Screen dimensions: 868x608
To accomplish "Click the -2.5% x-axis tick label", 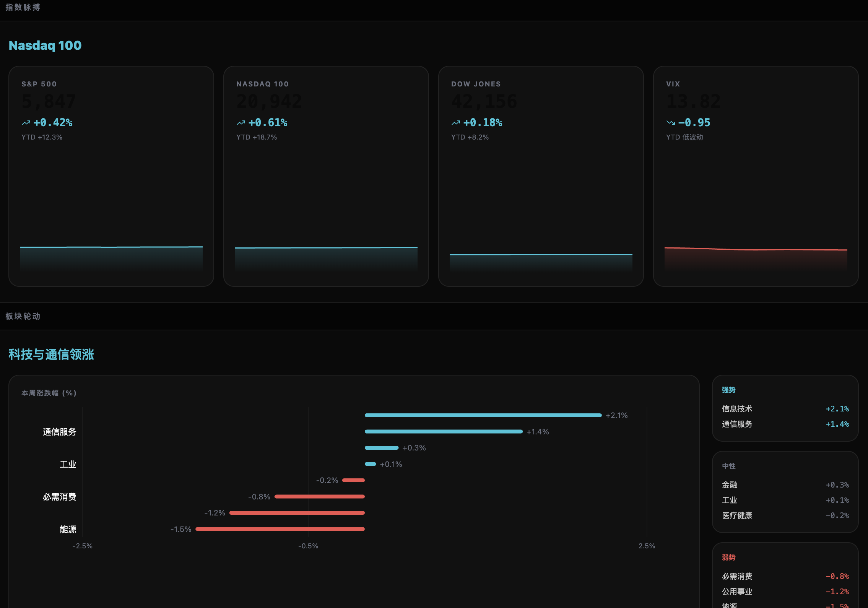I will coord(83,546).
